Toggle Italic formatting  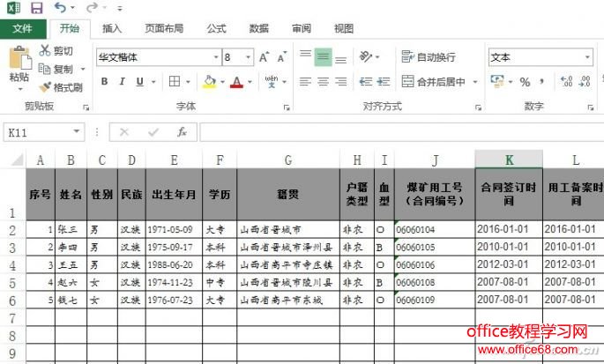(x=122, y=81)
